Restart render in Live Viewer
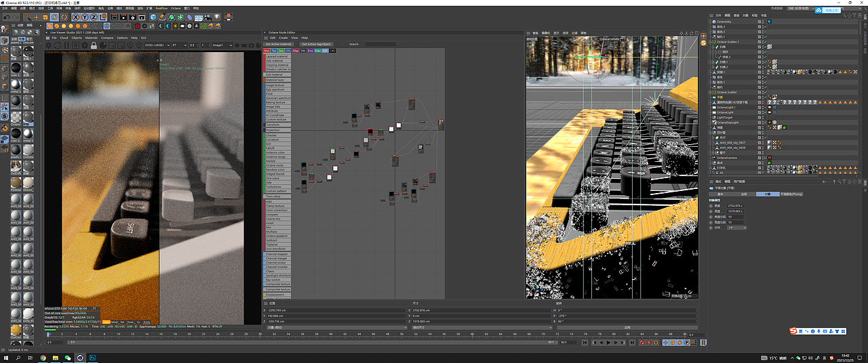 click(58, 45)
